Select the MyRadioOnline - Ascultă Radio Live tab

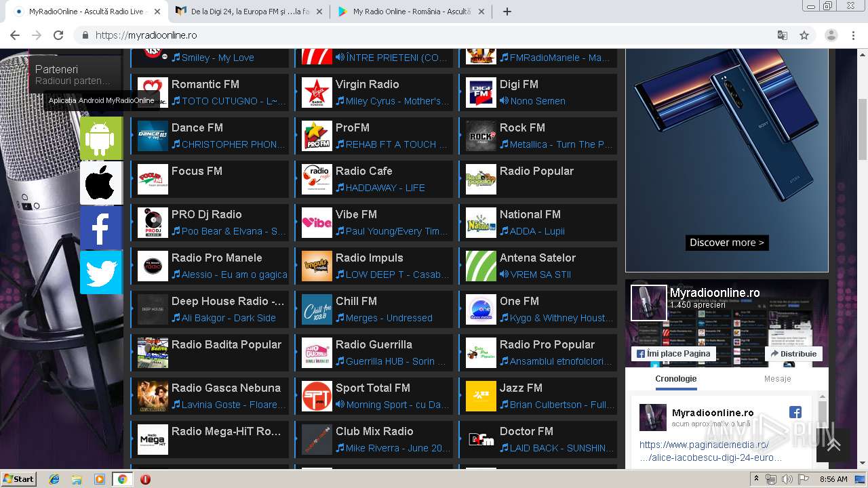pos(88,12)
